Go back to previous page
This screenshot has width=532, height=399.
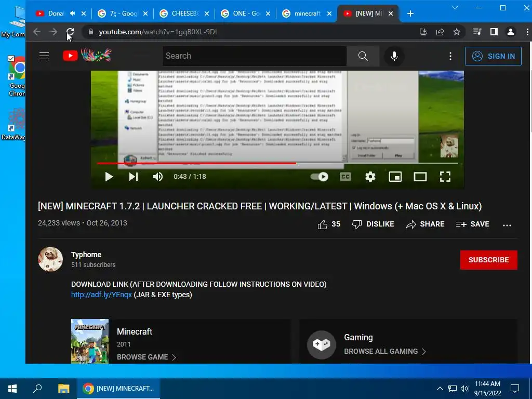pos(37,32)
